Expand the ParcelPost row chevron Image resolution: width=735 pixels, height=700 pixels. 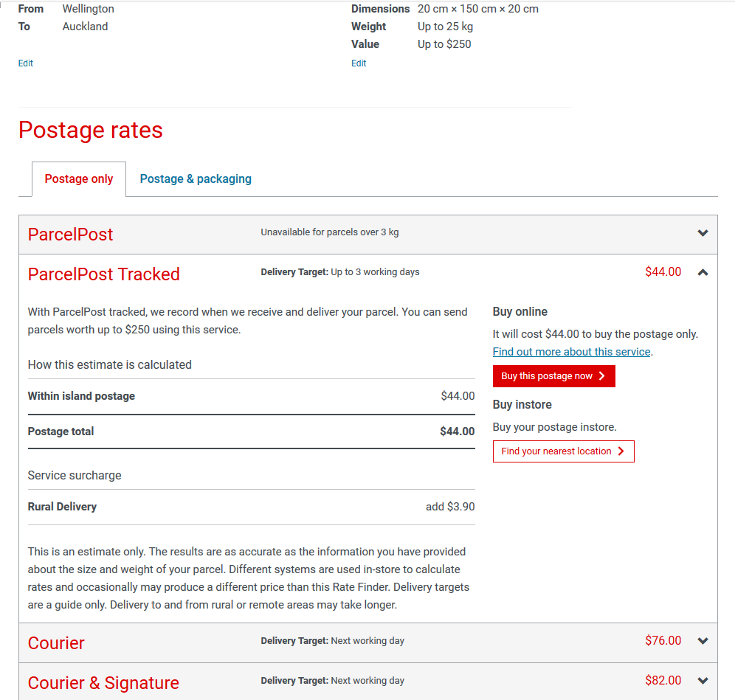tap(703, 233)
